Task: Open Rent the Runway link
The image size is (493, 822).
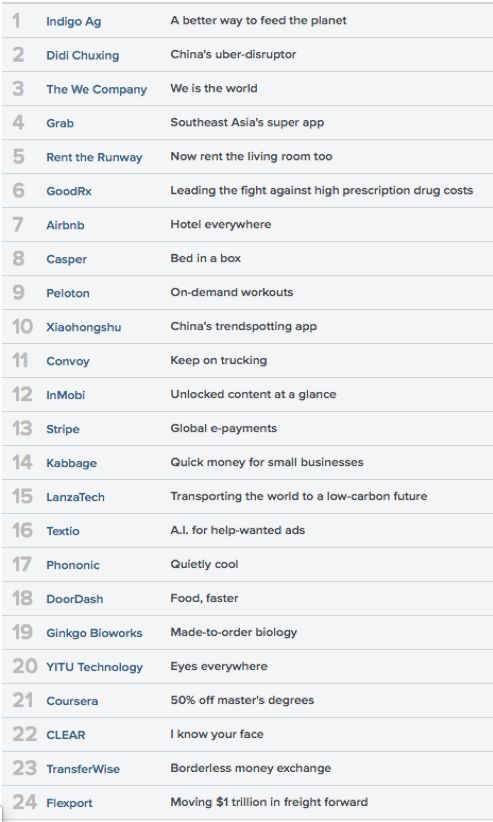Action: [94, 157]
